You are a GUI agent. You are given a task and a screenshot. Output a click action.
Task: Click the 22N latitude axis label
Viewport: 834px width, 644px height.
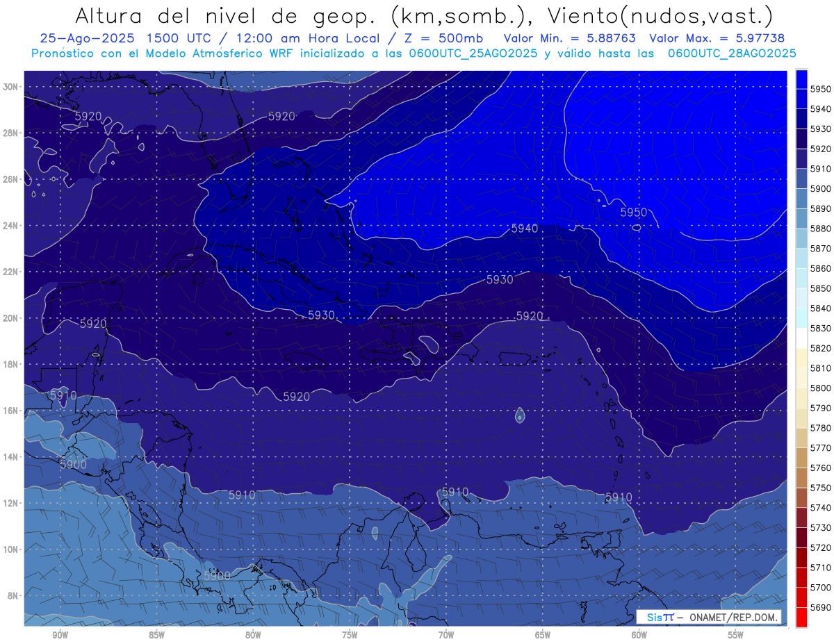pyautogui.click(x=10, y=272)
